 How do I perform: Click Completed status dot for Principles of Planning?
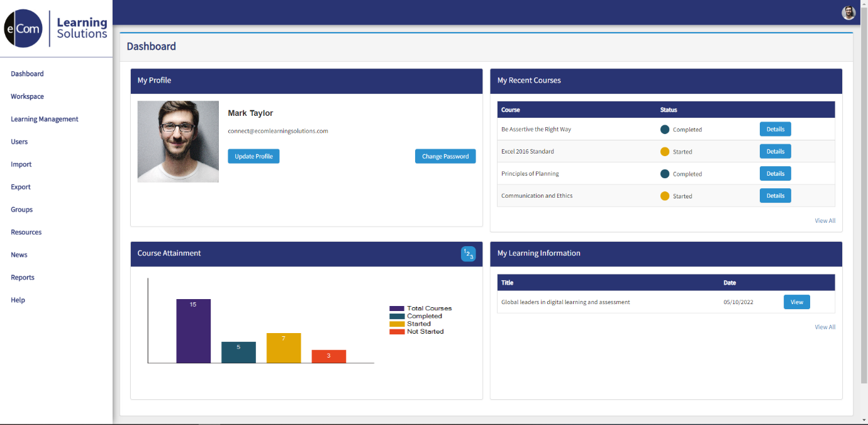pyautogui.click(x=664, y=173)
